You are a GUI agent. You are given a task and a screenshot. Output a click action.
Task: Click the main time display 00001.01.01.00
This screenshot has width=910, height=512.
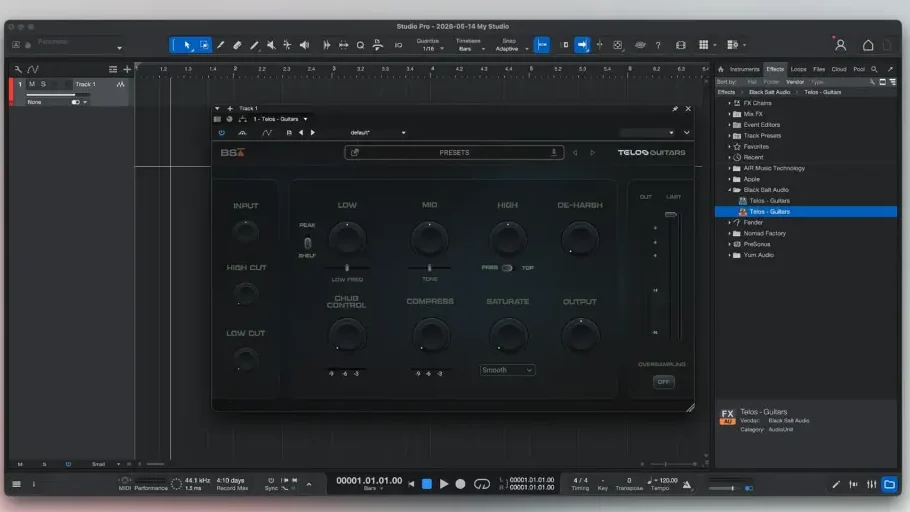369,481
